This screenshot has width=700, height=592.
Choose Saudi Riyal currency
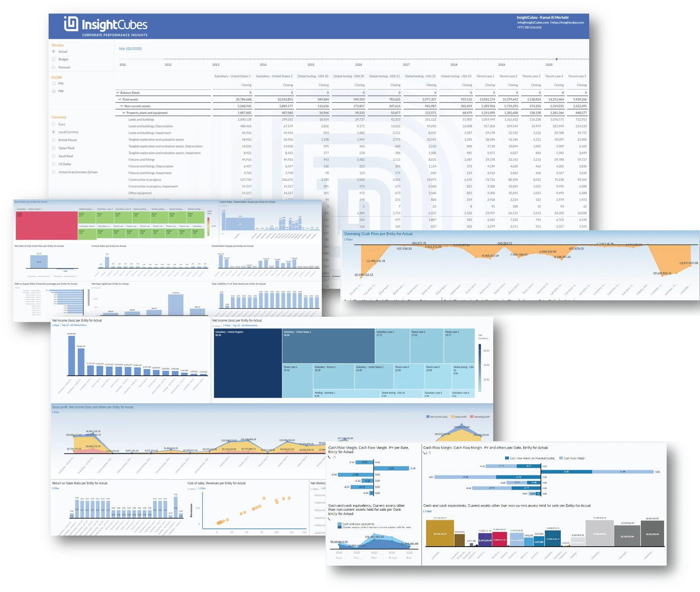point(54,156)
